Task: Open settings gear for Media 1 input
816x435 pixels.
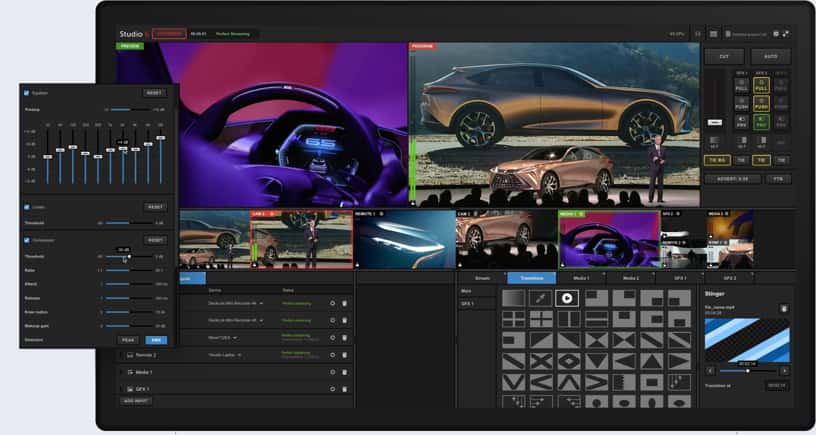Action: (x=333, y=372)
